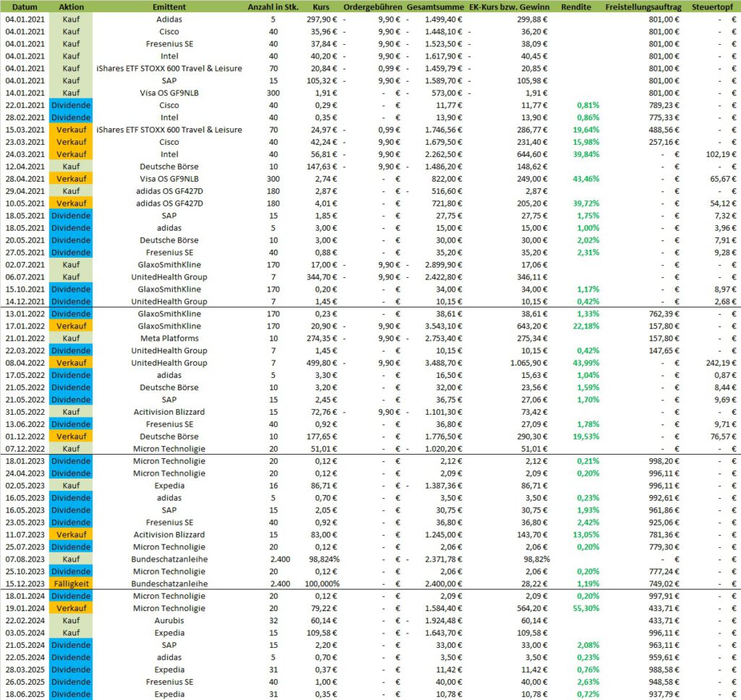Select the Gesamtsumme column header
Screen dimensions: 741x700
click(x=435, y=7)
